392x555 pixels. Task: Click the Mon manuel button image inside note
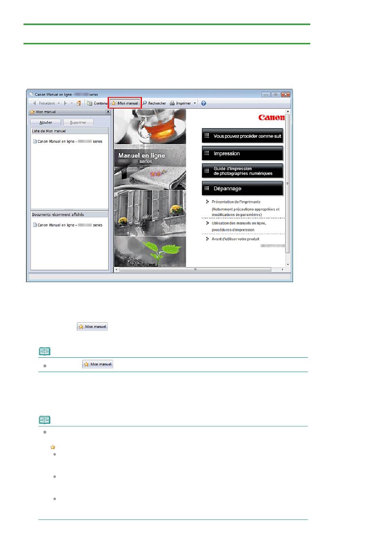pos(98,364)
